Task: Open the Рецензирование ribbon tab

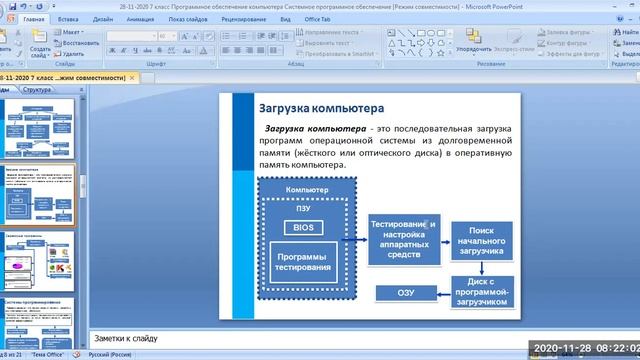Action: click(244, 19)
